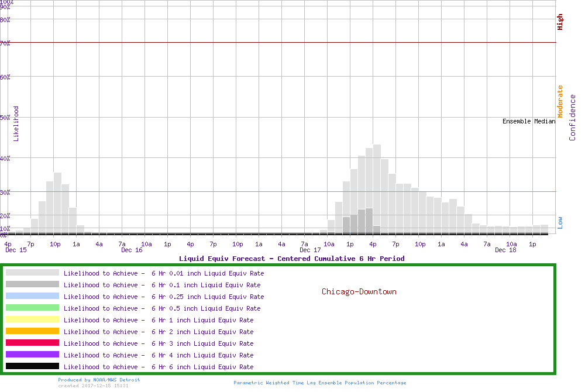The height and width of the screenshot is (392, 585).
Task: Open the Produced by NOAA/NWS Detroit credit
Action: pyautogui.click(x=99, y=380)
